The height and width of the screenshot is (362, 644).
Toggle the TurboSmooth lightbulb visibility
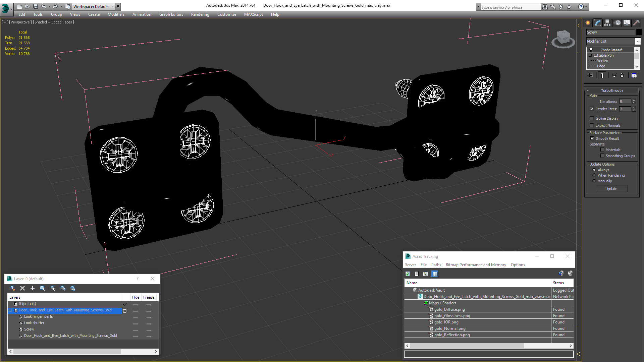591,50
